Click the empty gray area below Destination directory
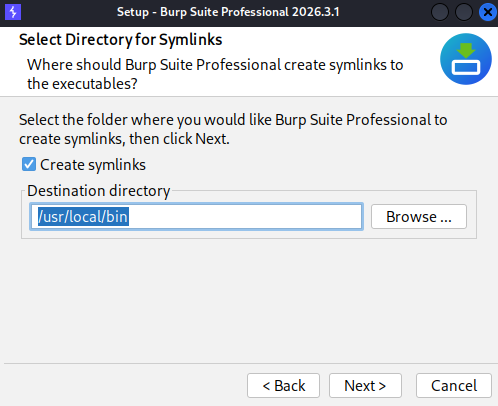Image resolution: width=498 pixels, height=406 pixels. pos(248,300)
